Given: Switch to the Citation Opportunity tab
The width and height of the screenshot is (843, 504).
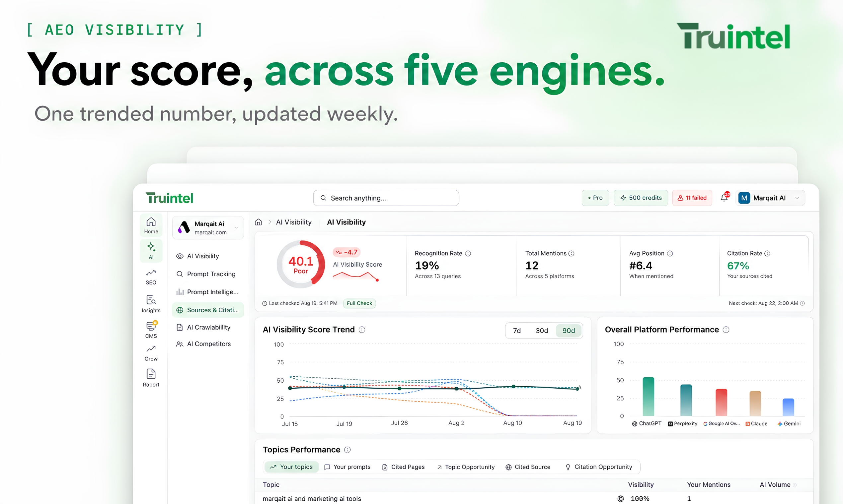Looking at the screenshot, I should click(x=599, y=467).
